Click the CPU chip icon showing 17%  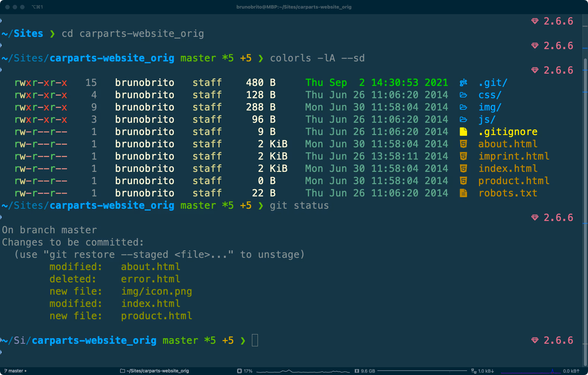tap(239, 371)
